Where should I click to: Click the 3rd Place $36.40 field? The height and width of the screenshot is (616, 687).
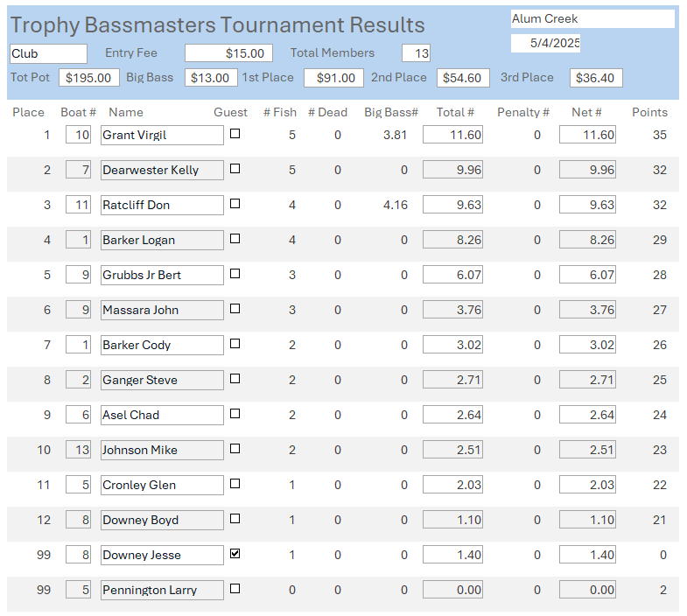click(596, 78)
